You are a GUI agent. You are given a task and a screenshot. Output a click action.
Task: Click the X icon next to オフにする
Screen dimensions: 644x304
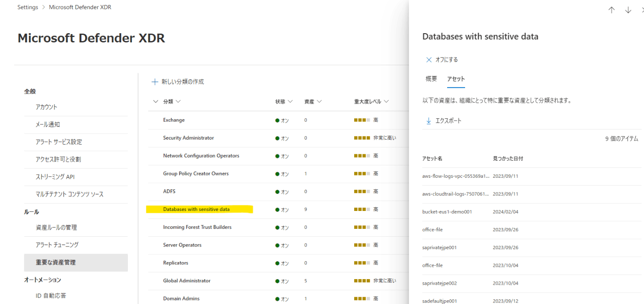pos(429,60)
